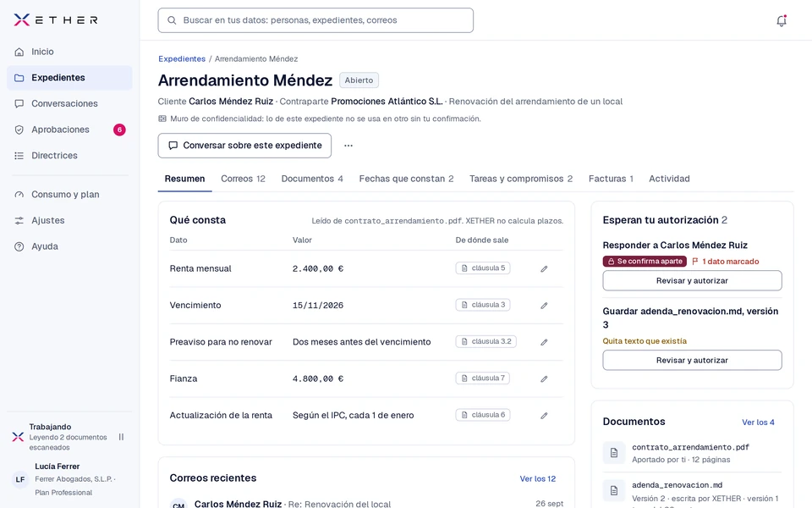The image size is (812, 508).
Task: Click Revisar y autorizar for Carlos Méndez reply
Action: point(692,280)
